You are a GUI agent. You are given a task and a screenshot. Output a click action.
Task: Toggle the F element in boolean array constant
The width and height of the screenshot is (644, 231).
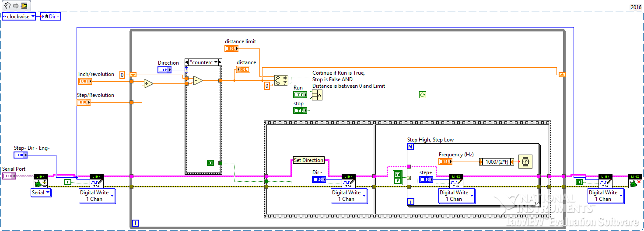pos(397,181)
